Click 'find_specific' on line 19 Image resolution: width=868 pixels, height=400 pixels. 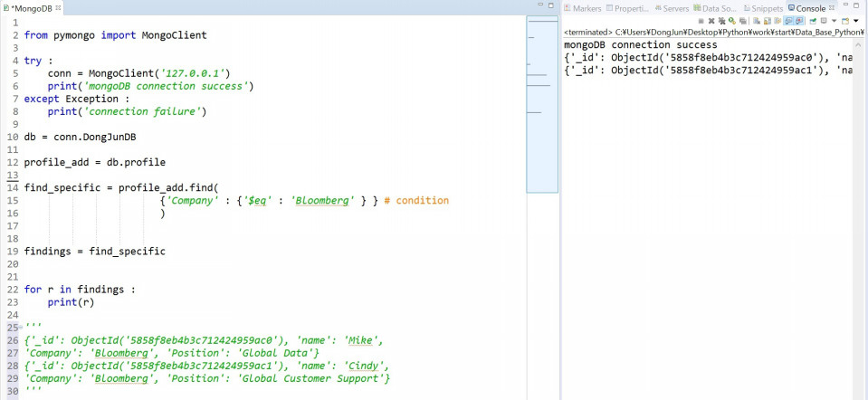click(x=128, y=252)
